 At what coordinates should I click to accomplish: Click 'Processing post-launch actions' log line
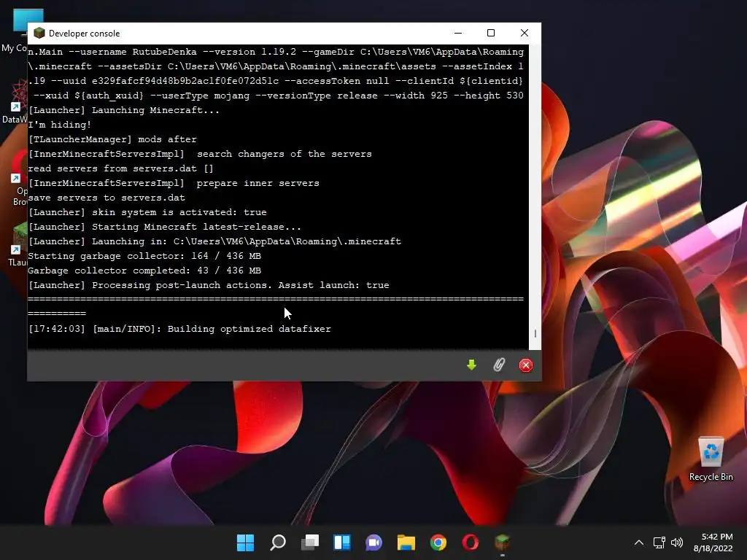point(208,285)
